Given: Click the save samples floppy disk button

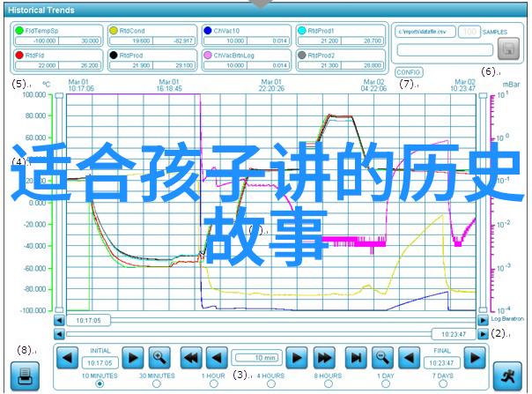Looking at the screenshot, I should [508, 48].
